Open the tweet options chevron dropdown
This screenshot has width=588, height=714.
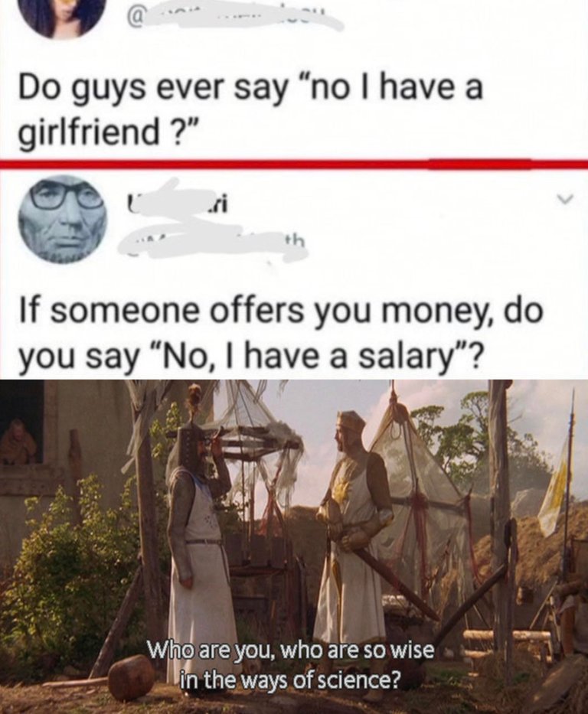tap(567, 198)
